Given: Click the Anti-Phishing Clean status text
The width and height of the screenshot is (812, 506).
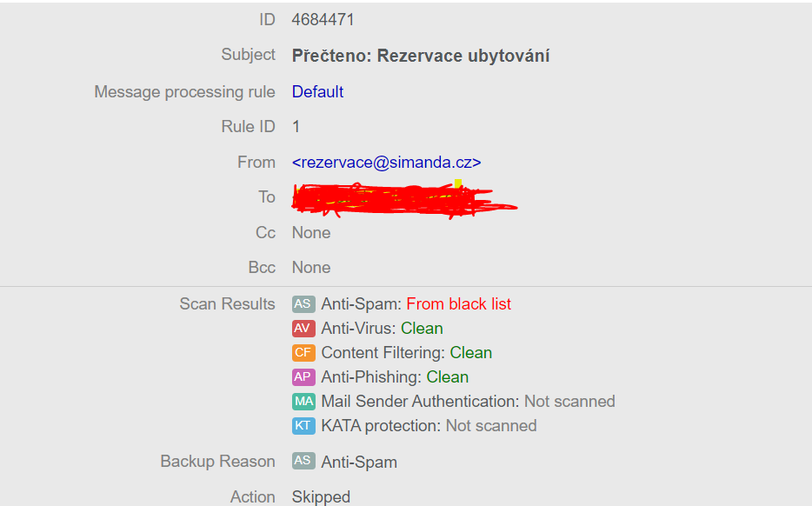Looking at the screenshot, I should 447,377.
